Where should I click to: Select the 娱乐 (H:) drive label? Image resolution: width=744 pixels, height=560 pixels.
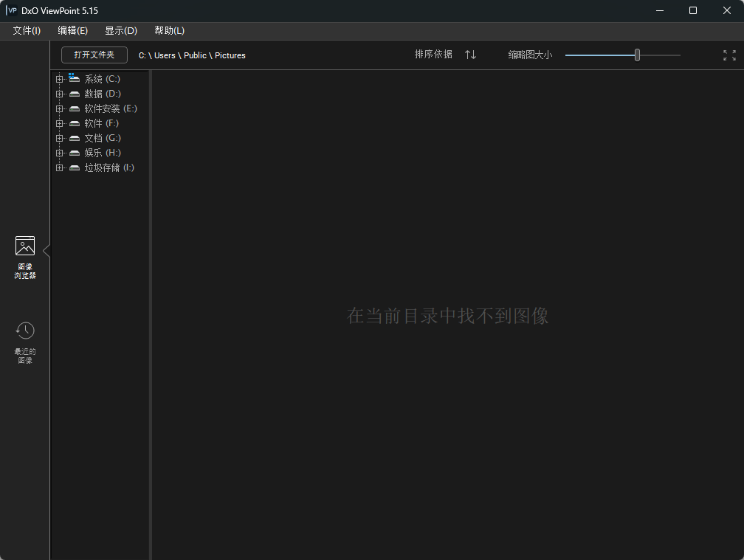coord(103,153)
